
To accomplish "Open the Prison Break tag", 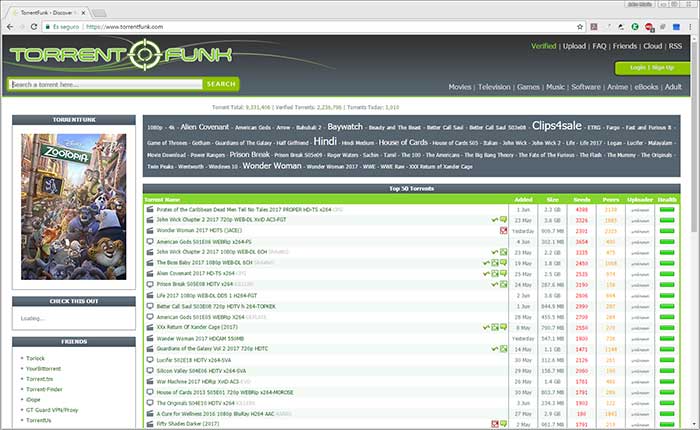I will pos(250,154).
